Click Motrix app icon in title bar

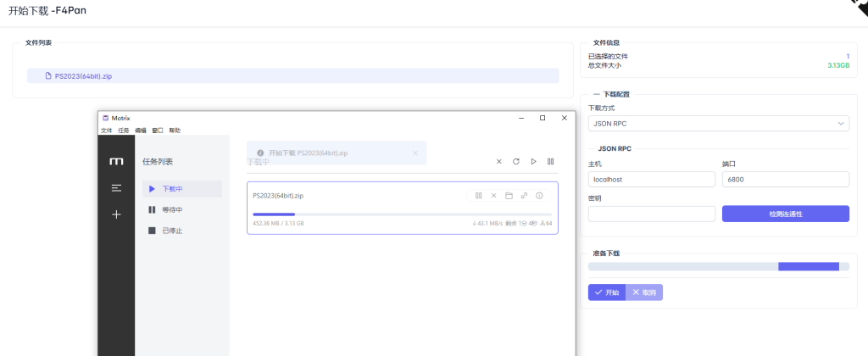[105, 118]
